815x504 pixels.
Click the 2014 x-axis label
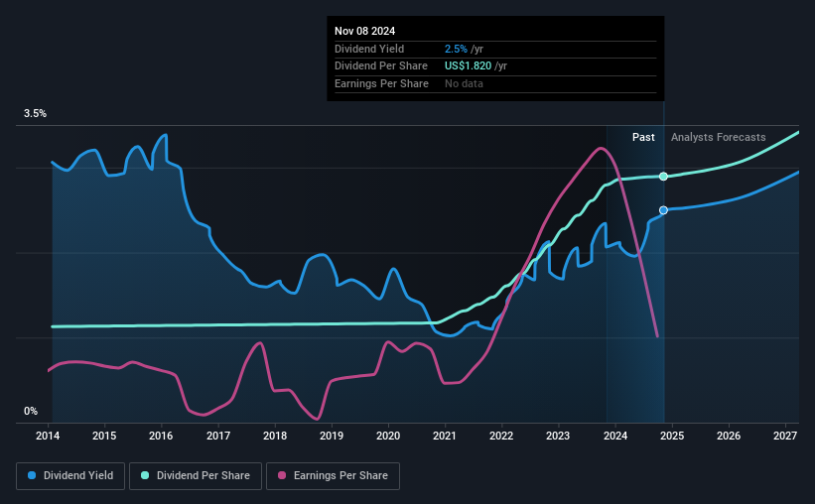coord(48,436)
